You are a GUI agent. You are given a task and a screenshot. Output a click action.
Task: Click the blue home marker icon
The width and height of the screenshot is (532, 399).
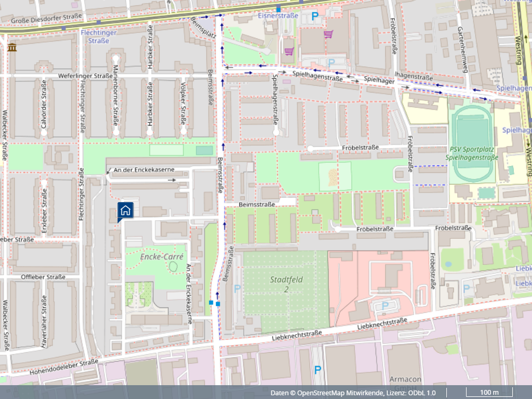click(126, 211)
